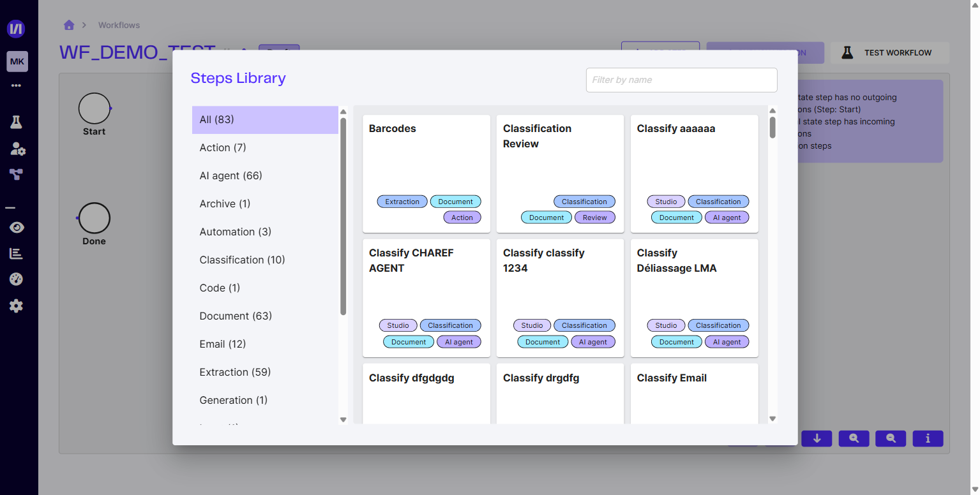
Task: Open the gauge dashboard icon in sidebar
Action: click(17, 279)
